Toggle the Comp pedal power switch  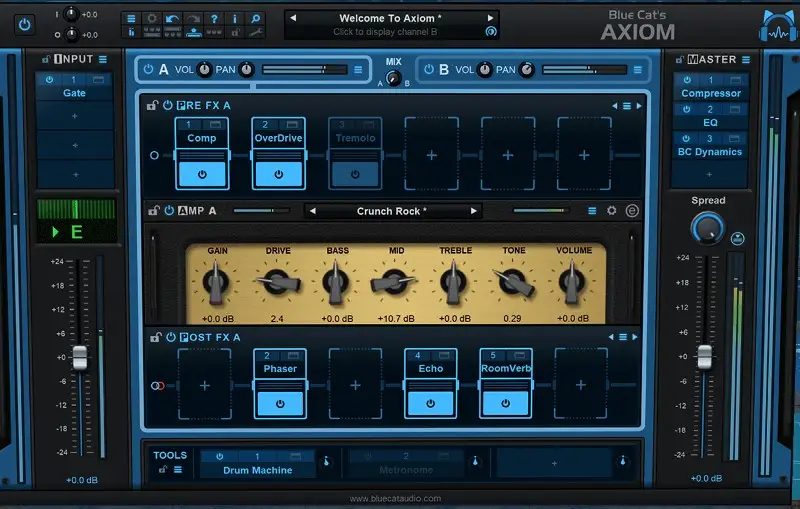click(x=202, y=173)
